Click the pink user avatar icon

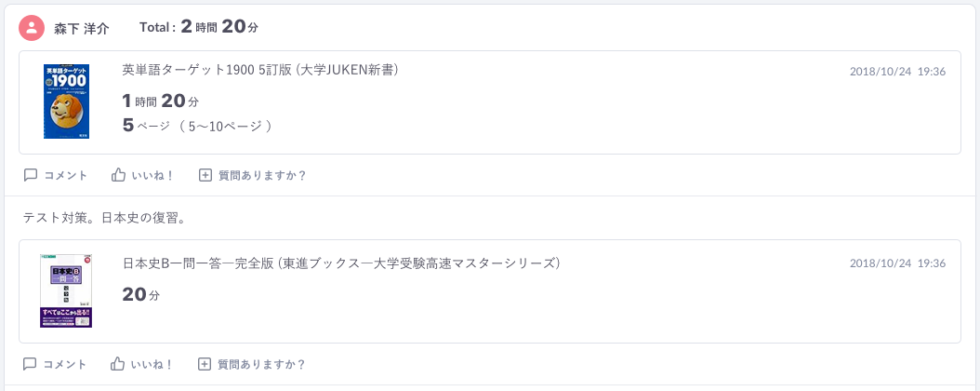coord(32,28)
